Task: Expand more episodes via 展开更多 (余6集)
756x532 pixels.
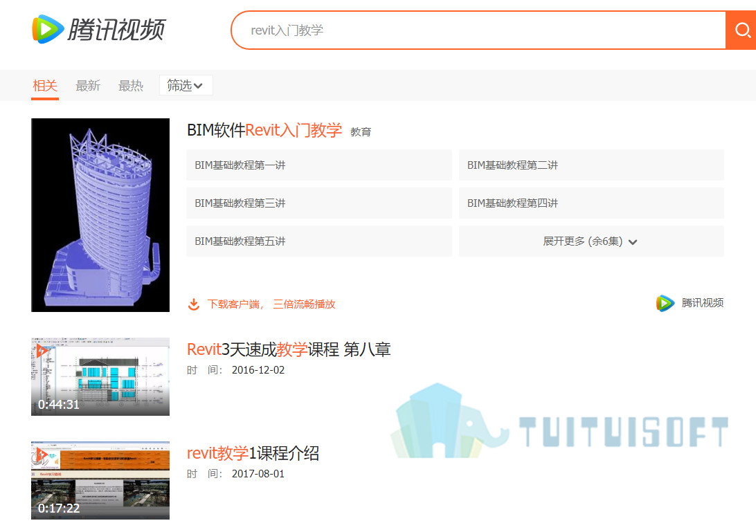Action: tap(591, 241)
